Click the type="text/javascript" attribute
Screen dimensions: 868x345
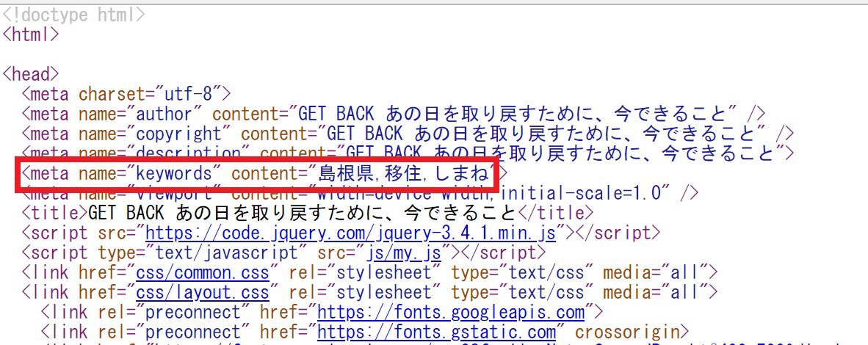pos(198,253)
